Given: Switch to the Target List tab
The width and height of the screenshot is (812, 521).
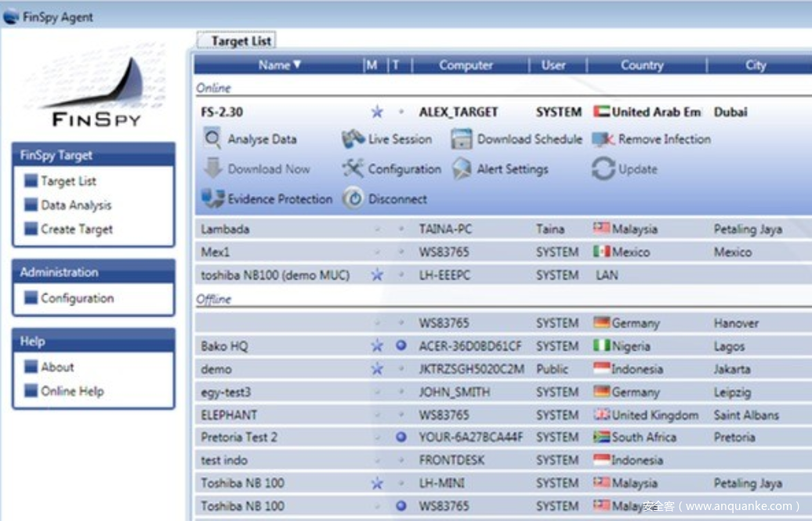Looking at the screenshot, I should pos(241,41).
